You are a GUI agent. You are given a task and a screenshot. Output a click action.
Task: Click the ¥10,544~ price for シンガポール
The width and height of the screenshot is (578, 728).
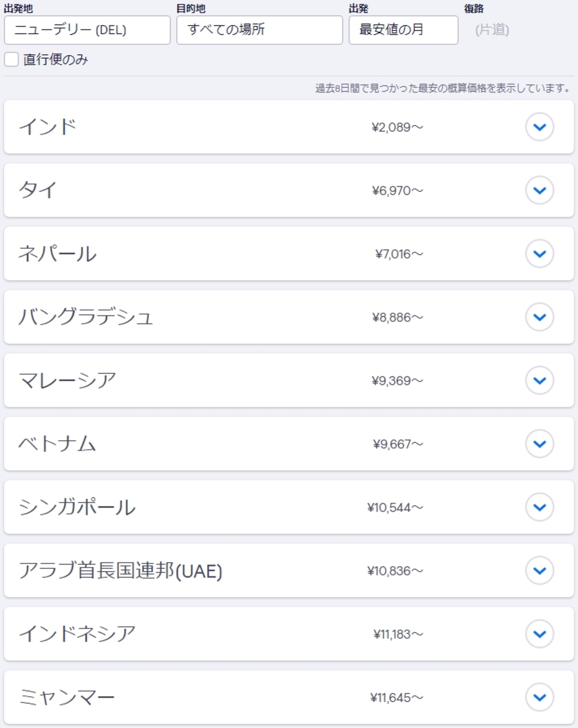[x=395, y=507]
